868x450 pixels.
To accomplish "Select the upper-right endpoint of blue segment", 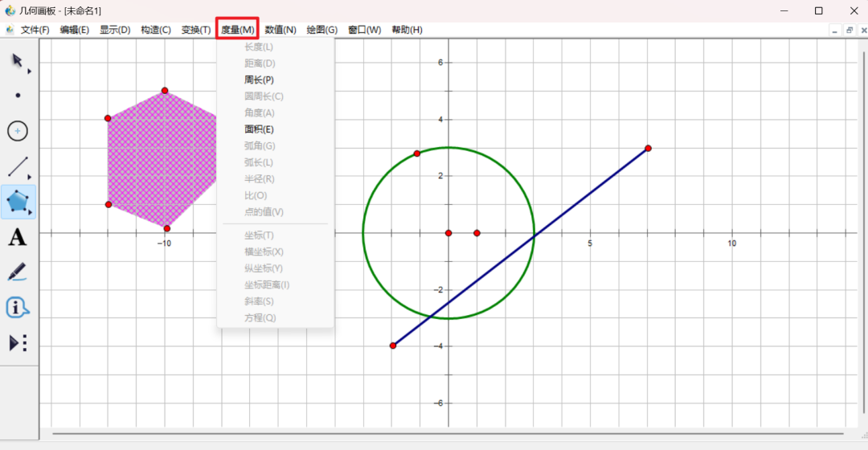I will 648,149.
